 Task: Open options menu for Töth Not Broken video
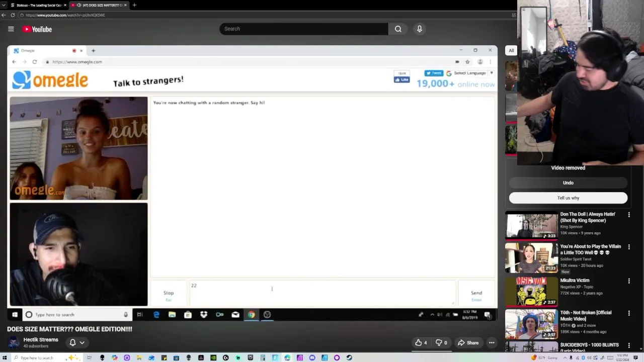(629, 313)
